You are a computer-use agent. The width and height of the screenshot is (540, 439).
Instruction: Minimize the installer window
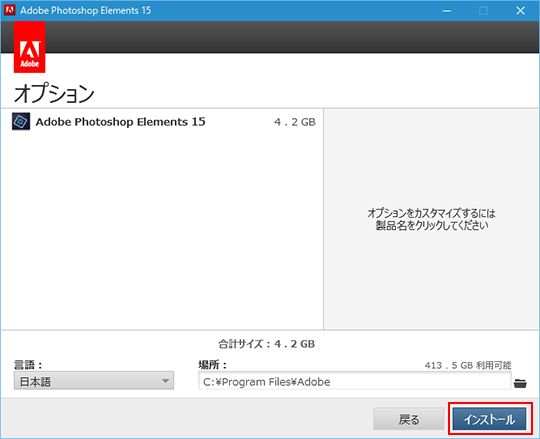[447, 10]
